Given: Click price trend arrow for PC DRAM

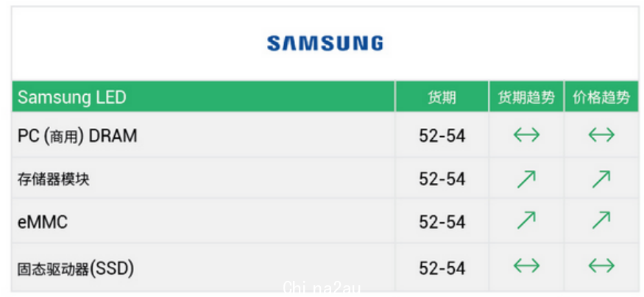Looking at the screenshot, I should 601,135.
